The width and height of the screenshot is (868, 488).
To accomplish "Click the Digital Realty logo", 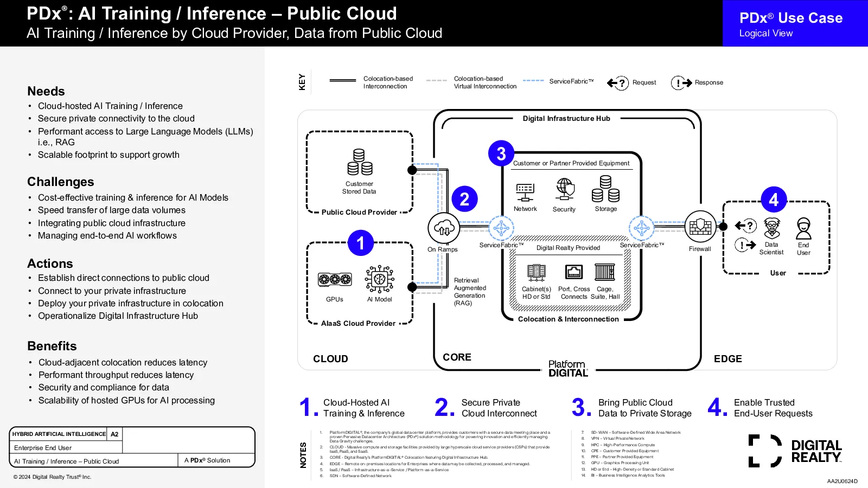I will (x=795, y=451).
